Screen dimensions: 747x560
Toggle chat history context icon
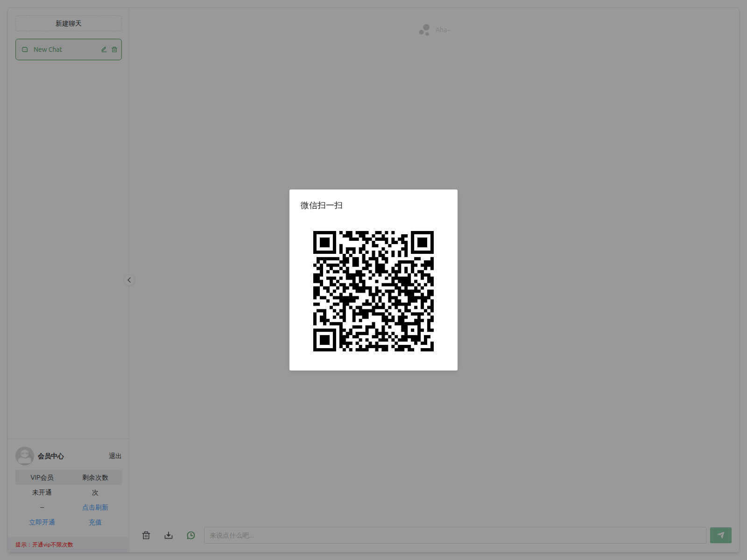(x=191, y=535)
